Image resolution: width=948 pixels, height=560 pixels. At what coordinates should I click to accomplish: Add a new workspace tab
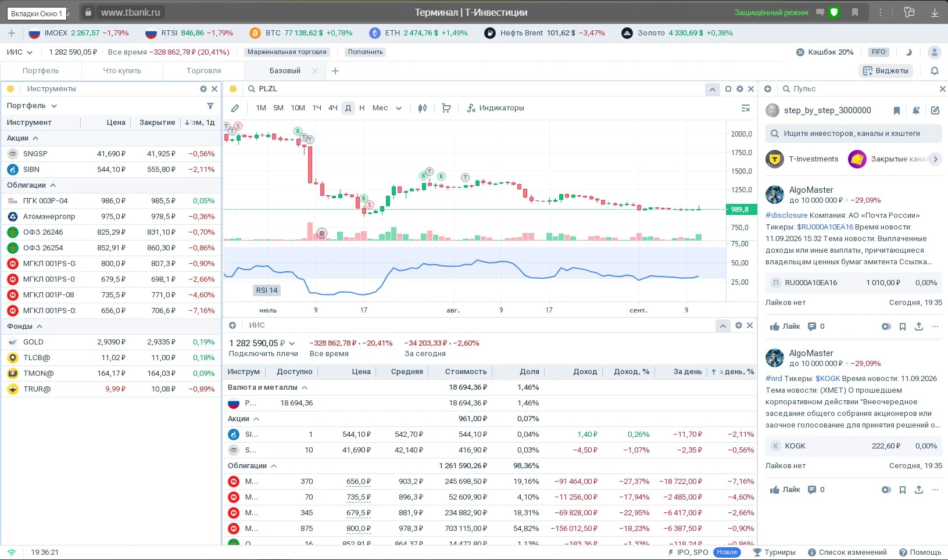coord(335,71)
